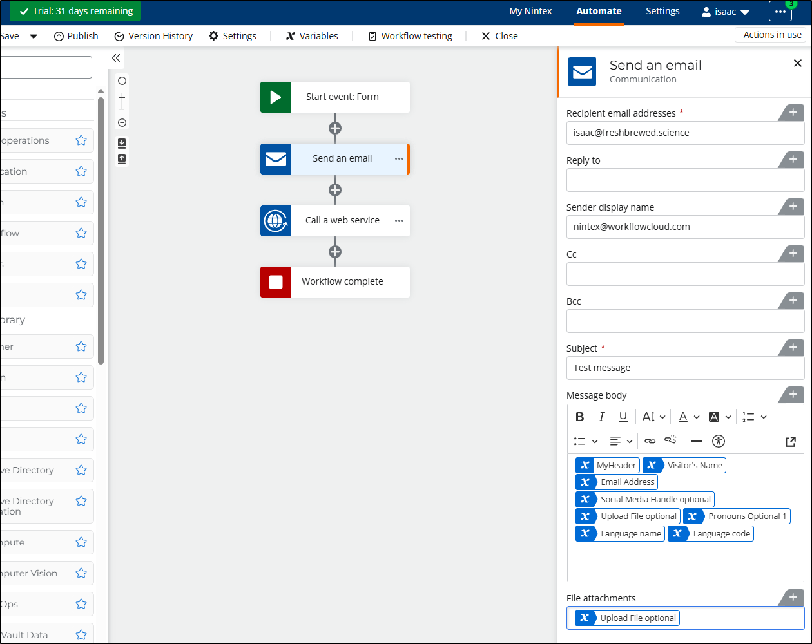Insert a variable into the Cc field
Viewport: 812px width, 644px height.
[x=792, y=254]
